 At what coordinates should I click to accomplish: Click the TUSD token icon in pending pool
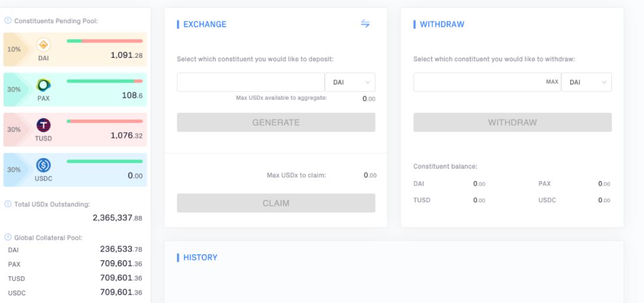[x=44, y=125]
